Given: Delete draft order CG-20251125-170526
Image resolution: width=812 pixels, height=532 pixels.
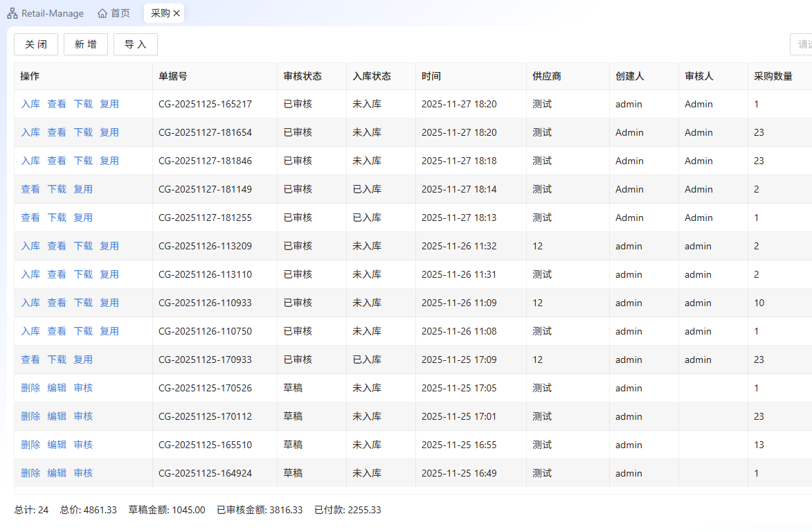Looking at the screenshot, I should pos(30,388).
